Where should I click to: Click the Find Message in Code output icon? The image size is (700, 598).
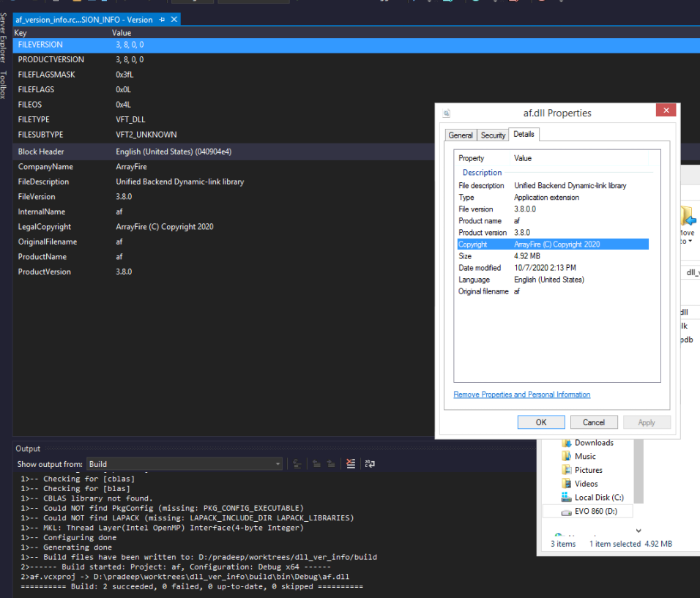pyautogui.click(x=297, y=464)
